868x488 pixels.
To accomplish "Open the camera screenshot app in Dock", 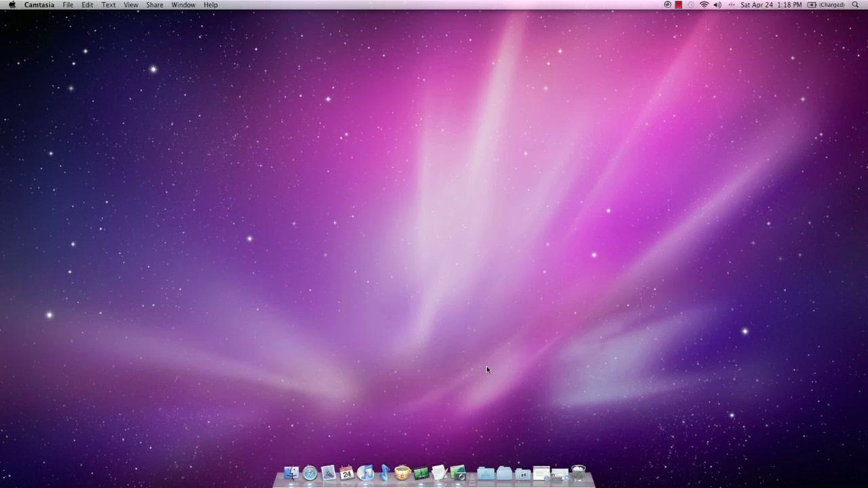I will [x=458, y=473].
